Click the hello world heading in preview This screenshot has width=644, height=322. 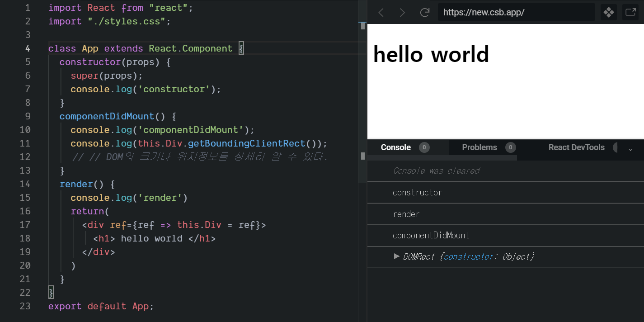431,54
